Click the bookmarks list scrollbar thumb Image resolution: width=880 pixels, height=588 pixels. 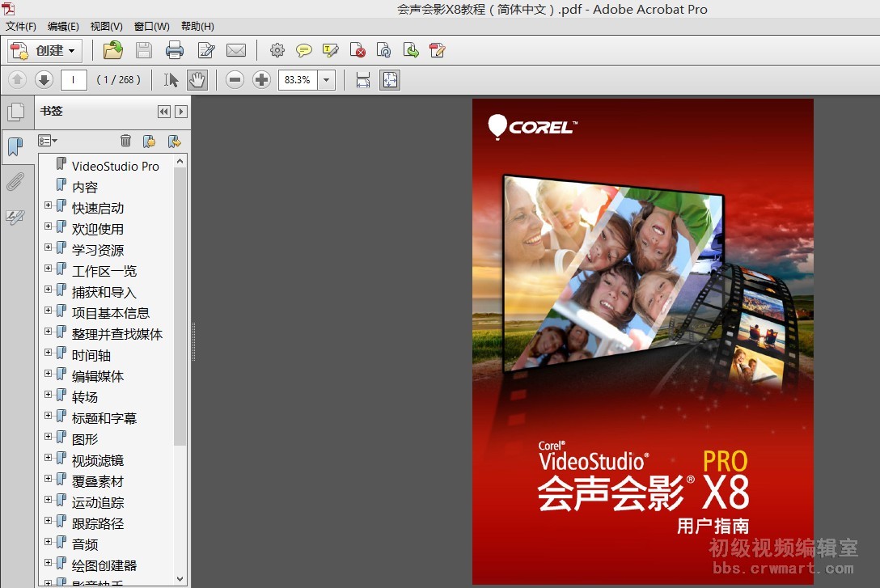tap(180, 307)
